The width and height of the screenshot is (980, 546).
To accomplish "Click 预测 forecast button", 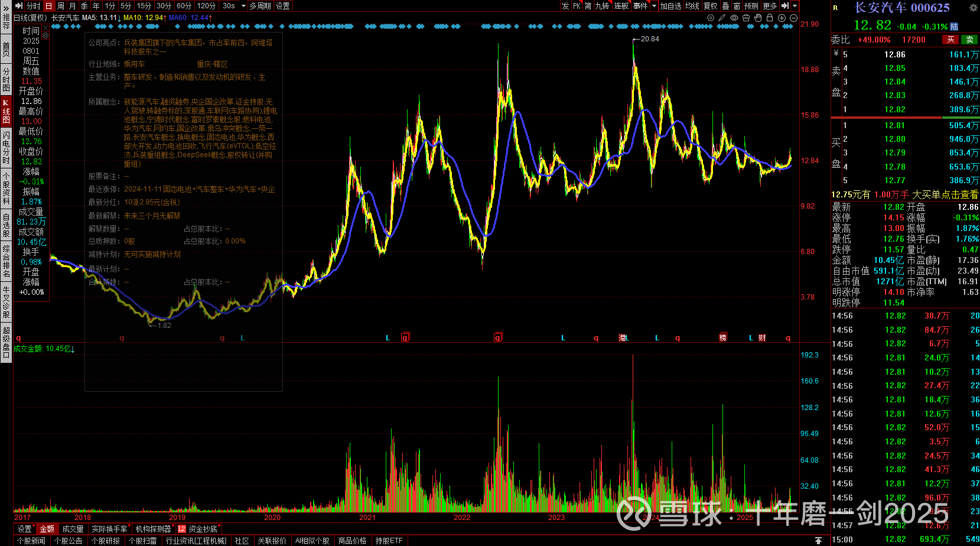I will coord(751,6).
